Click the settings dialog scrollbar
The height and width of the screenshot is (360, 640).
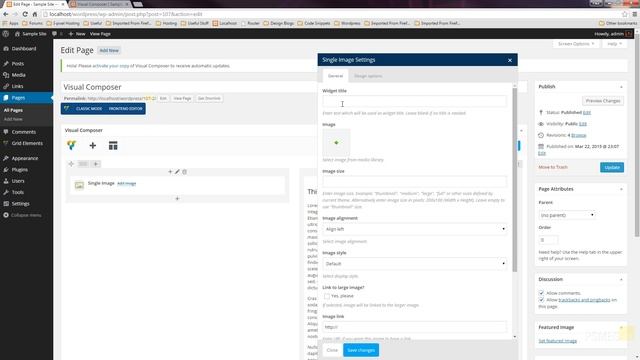point(515,180)
